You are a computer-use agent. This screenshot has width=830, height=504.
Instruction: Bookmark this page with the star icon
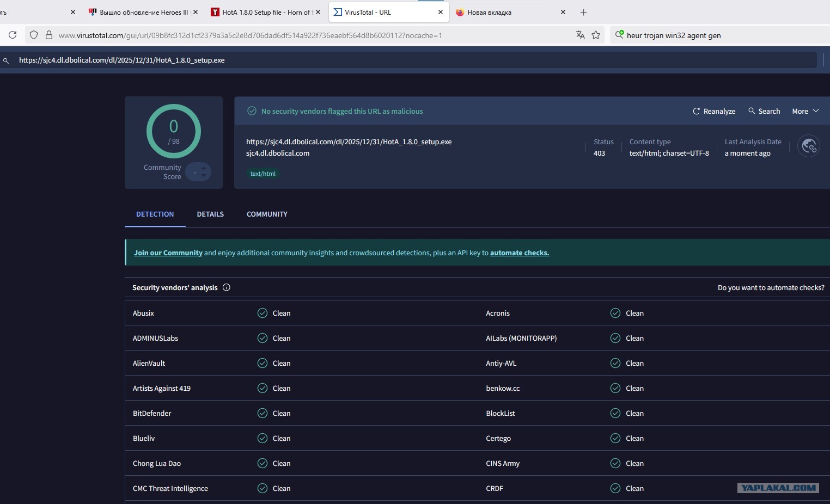(596, 35)
